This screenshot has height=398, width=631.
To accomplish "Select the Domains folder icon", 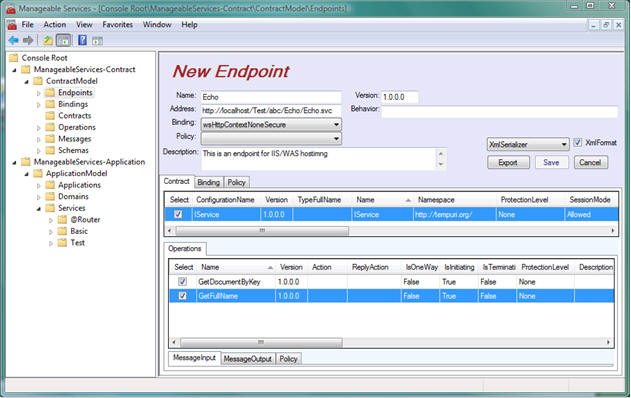I will [x=50, y=196].
